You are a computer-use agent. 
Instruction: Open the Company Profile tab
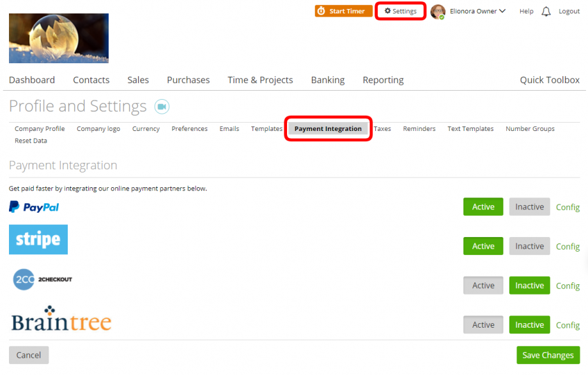coord(40,128)
